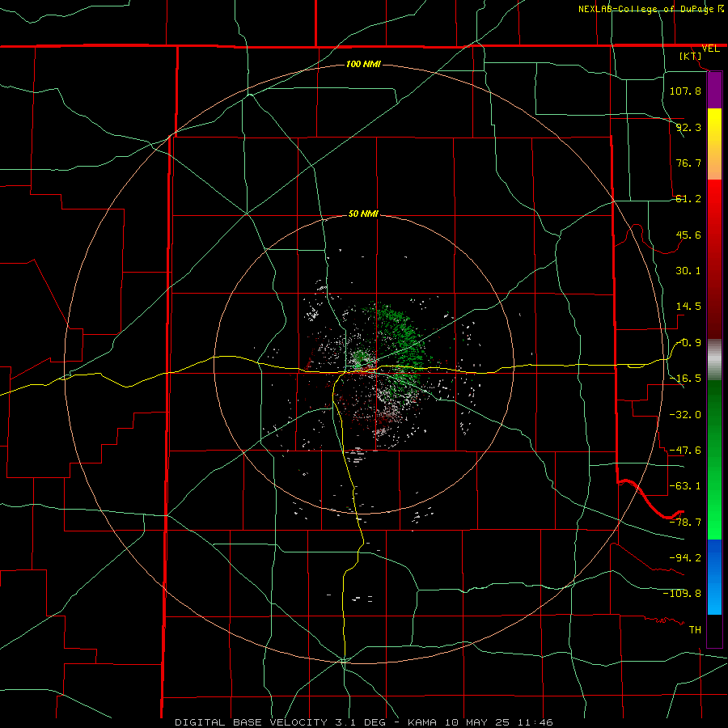Image resolution: width=728 pixels, height=728 pixels.
Task: Select the -109.8 legend value
Action: pos(682,594)
